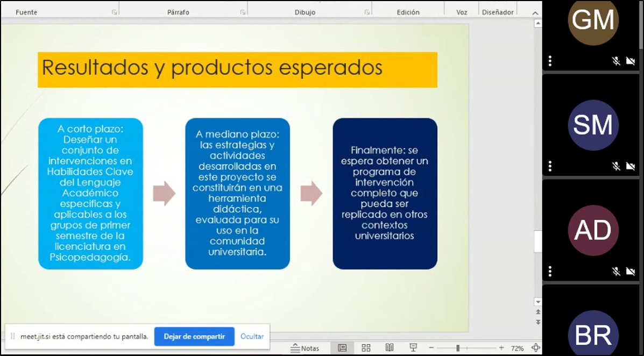Screen dimensions: 644x356
Task: Click the zoom in plus button
Action: (x=501, y=348)
